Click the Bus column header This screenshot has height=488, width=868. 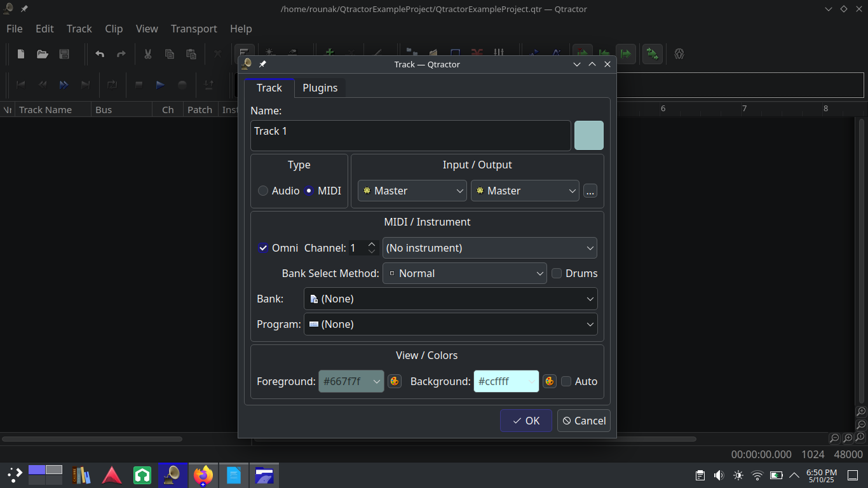coord(122,109)
